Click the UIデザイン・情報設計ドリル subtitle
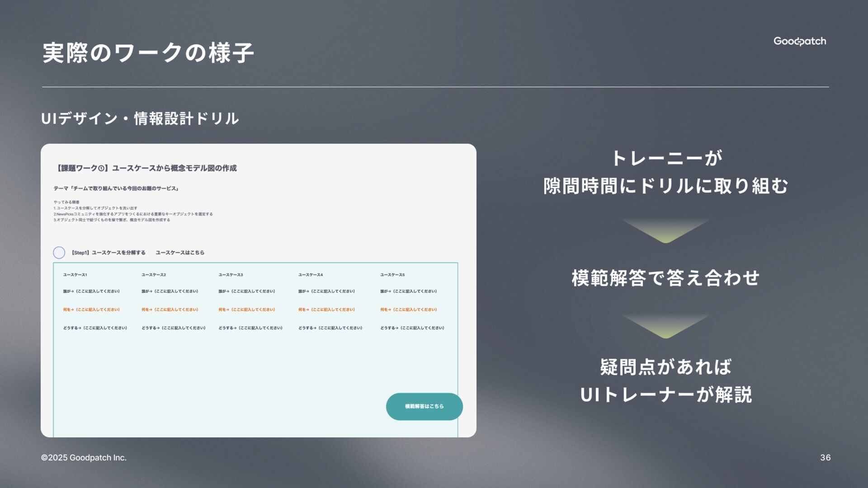Screen dimensions: 868x488 click(140, 118)
